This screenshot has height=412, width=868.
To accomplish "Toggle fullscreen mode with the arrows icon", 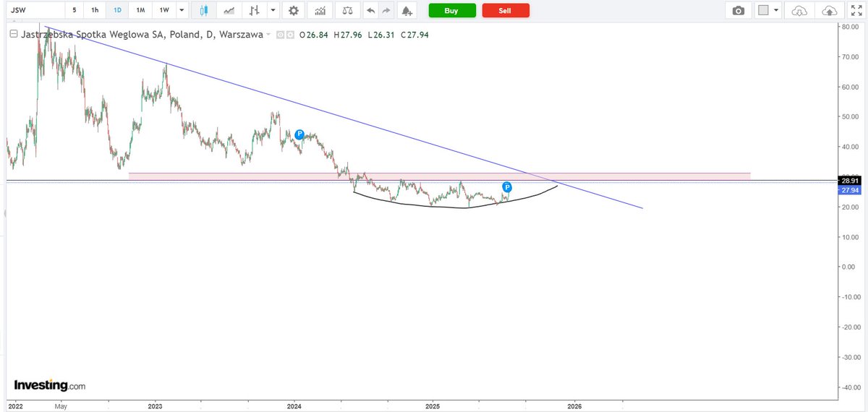I will tap(856, 11).
